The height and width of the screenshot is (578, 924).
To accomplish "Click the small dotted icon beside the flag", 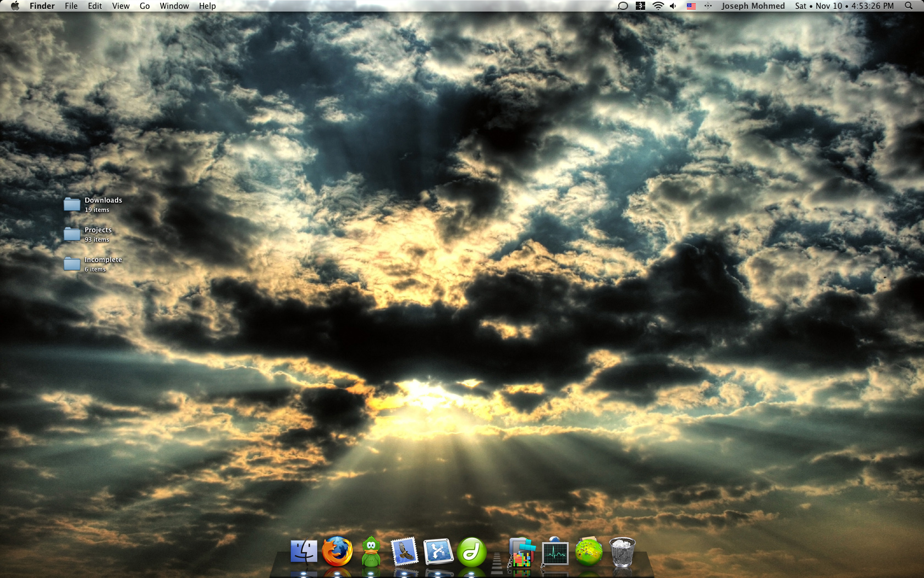I will 708,6.
